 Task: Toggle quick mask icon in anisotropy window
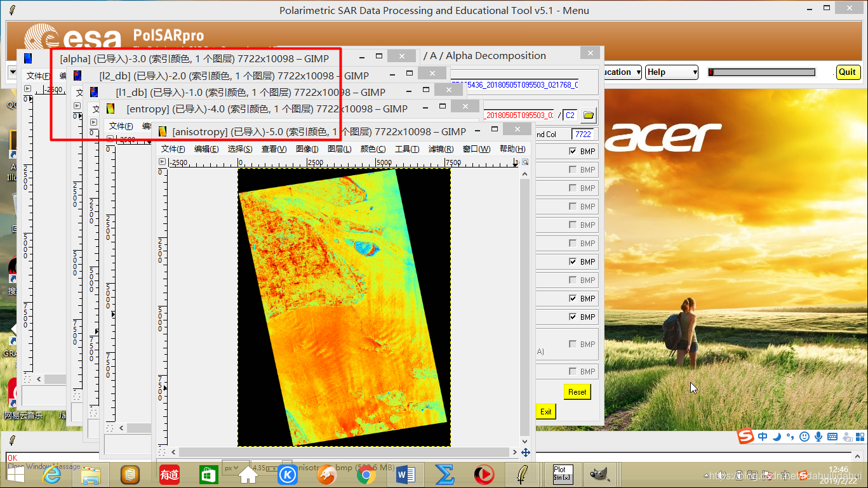(x=162, y=452)
